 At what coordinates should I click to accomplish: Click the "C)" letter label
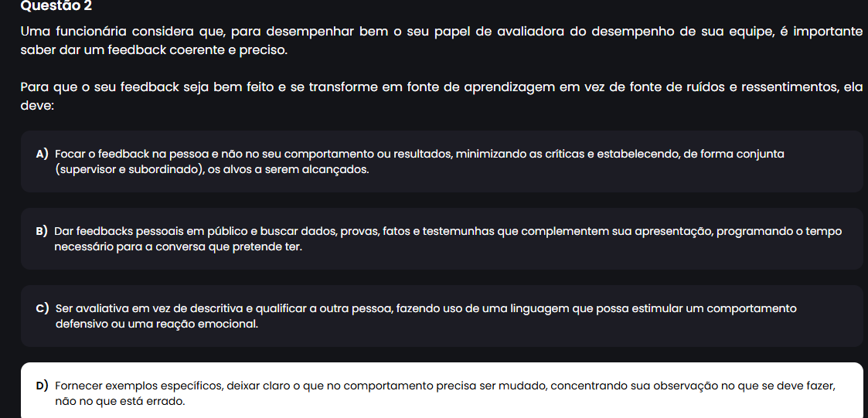(43, 308)
